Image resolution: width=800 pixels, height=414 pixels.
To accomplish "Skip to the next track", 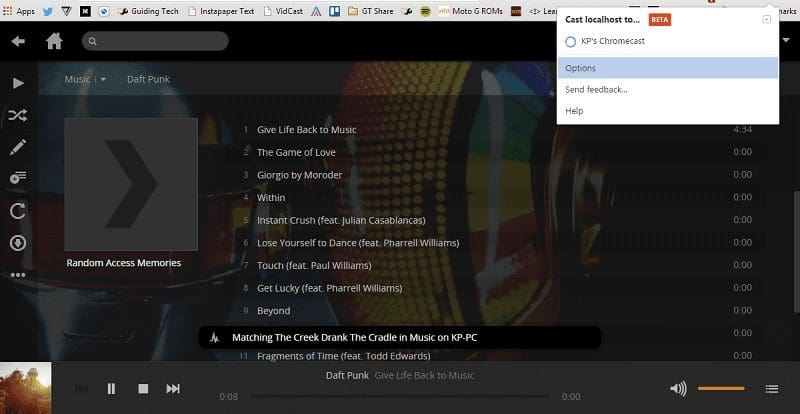I will coord(173,389).
